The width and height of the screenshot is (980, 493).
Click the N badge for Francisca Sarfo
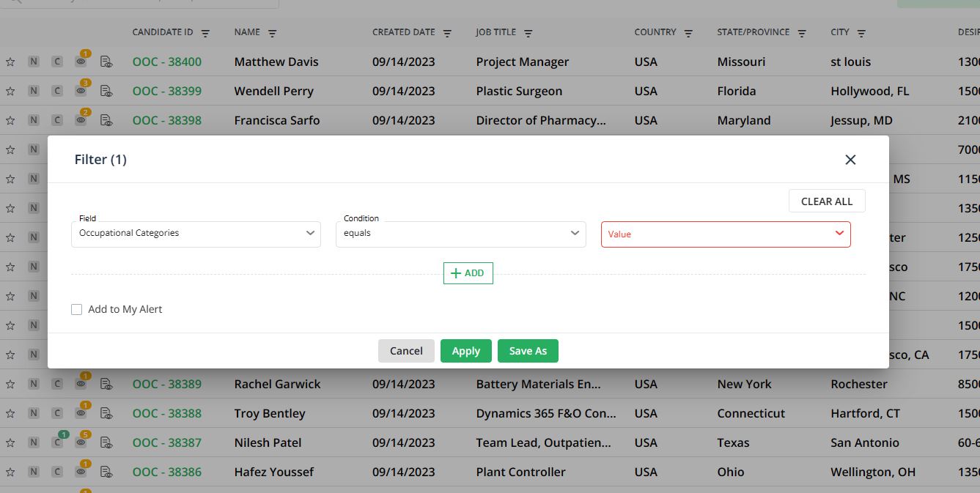[x=33, y=121]
